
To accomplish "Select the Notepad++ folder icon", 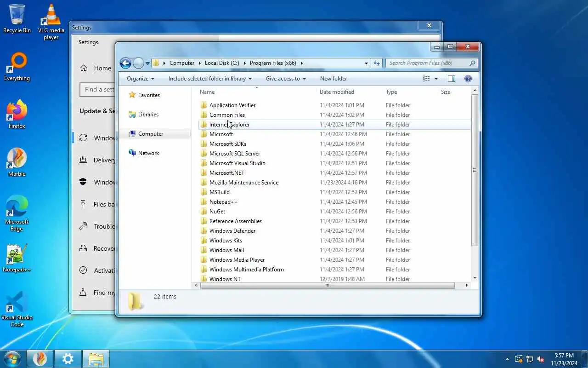I will click(204, 202).
